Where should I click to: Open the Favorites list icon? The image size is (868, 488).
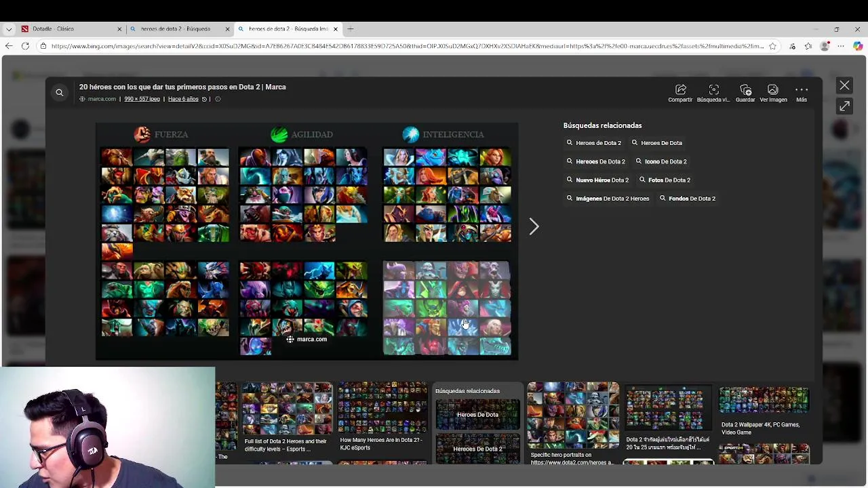(x=808, y=46)
